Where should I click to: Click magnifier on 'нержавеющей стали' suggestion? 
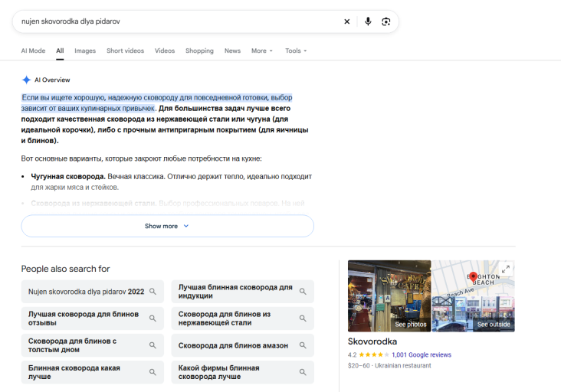point(303,318)
